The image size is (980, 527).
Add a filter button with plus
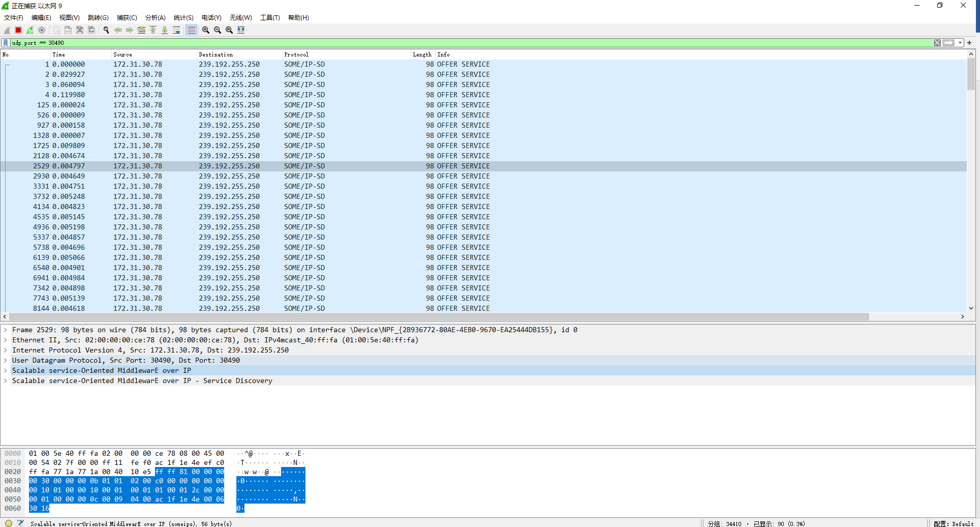tap(969, 43)
